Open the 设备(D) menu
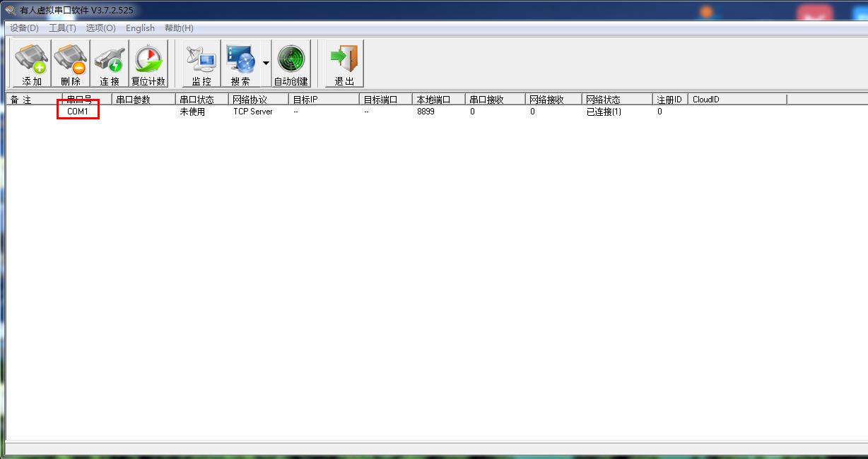The image size is (868, 459). tap(24, 28)
